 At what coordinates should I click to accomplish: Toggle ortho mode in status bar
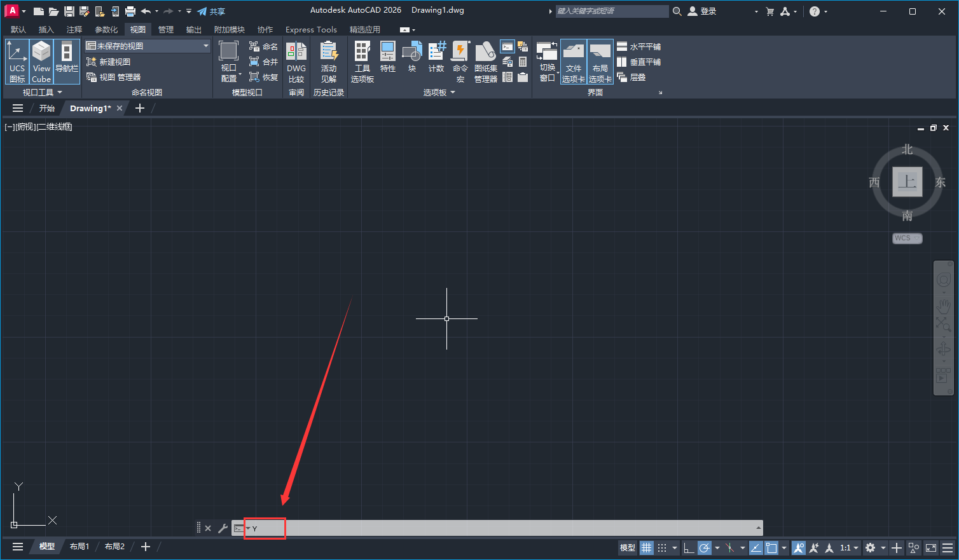[689, 547]
